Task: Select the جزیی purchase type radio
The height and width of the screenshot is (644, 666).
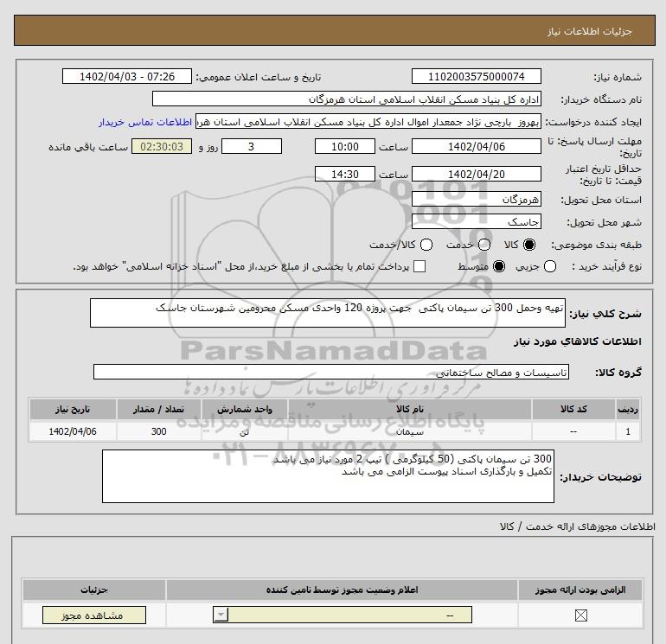Action: pos(550,266)
